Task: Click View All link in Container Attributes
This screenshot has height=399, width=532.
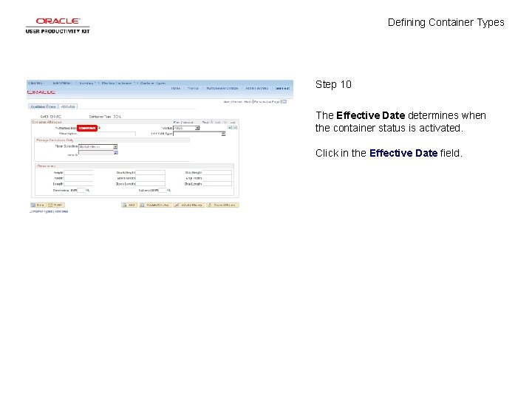Action: (x=188, y=122)
